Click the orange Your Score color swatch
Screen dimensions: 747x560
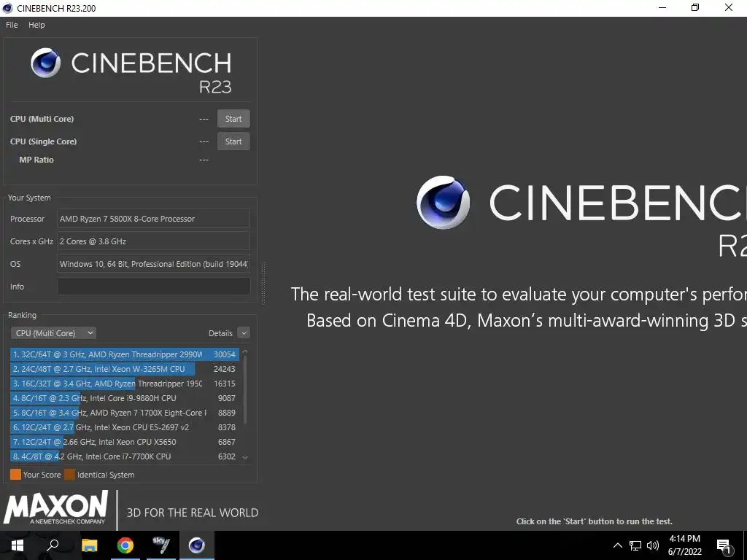[x=16, y=474]
